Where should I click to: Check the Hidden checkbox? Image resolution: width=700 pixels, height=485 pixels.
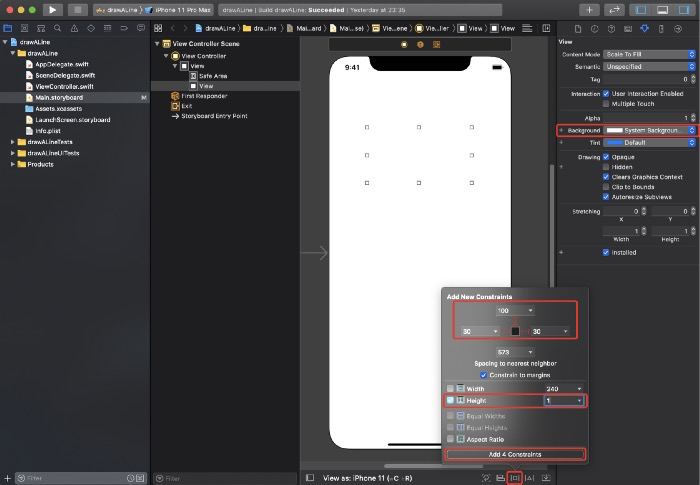point(606,167)
